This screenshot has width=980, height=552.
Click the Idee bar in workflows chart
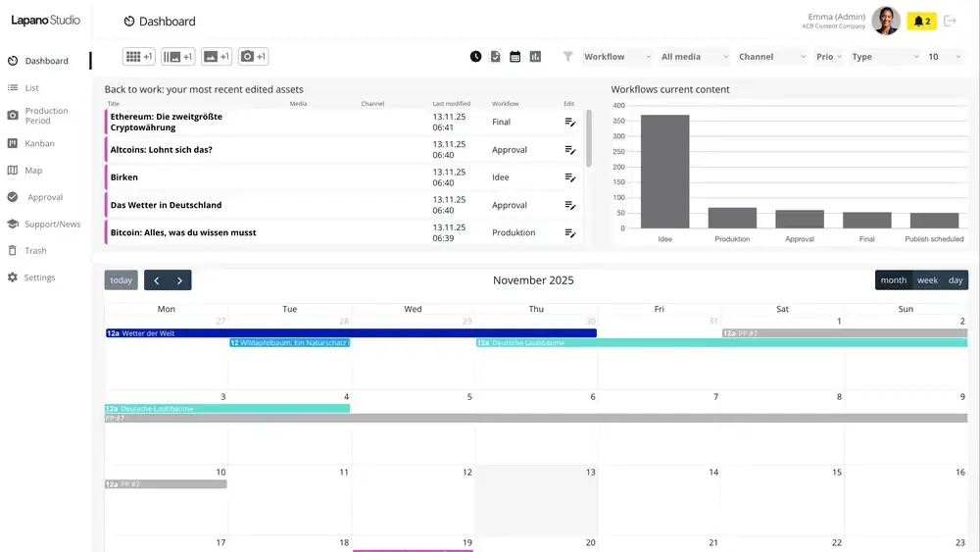click(x=665, y=172)
